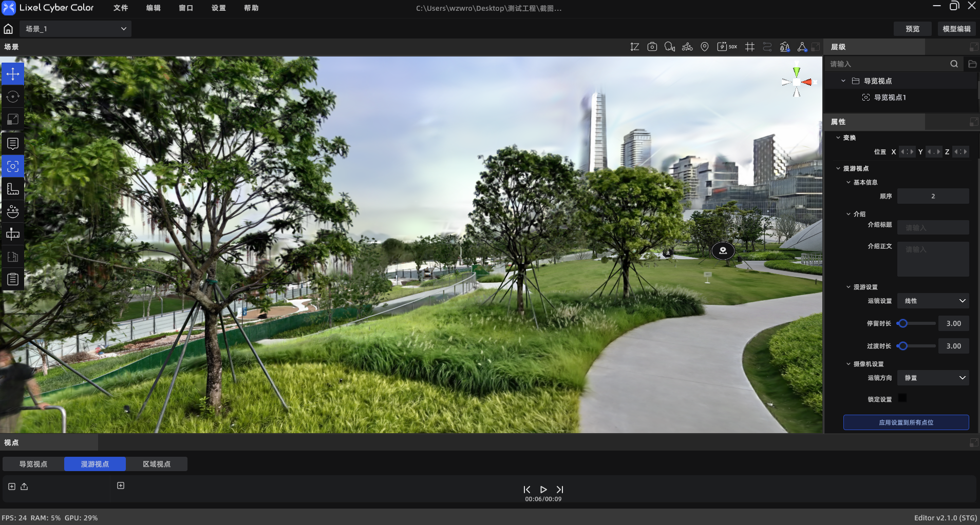The height and width of the screenshot is (525, 980).
Task: Toggle the 锁定设置 checkbox
Action: coord(902,398)
